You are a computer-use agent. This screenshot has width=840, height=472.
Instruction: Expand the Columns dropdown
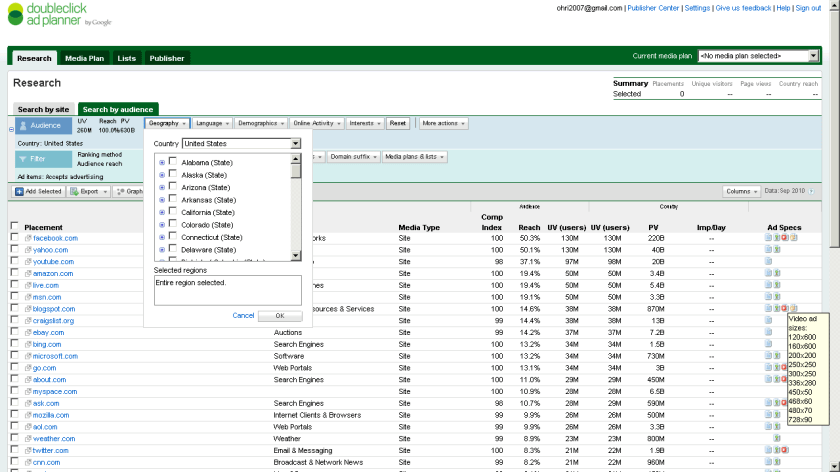[x=741, y=191]
